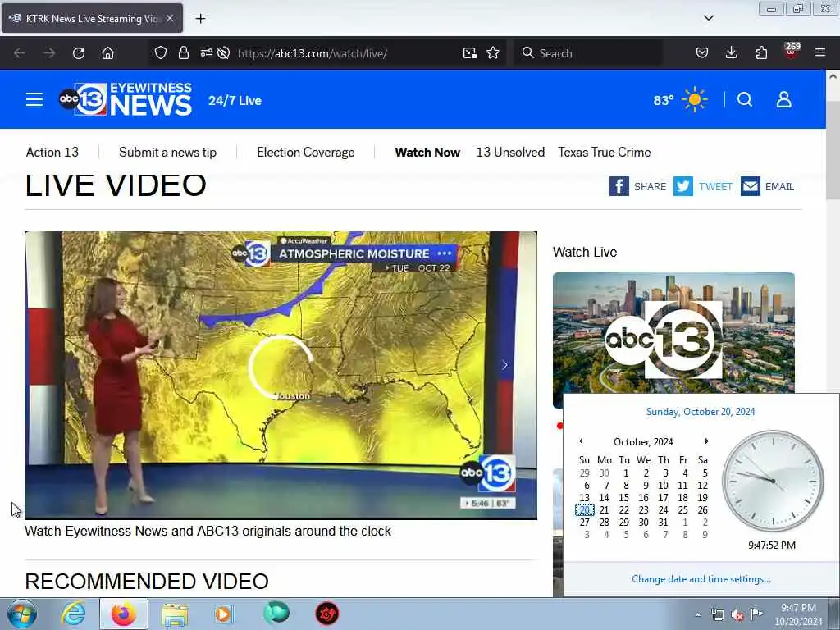The height and width of the screenshot is (630, 840).
Task: Click the Firefox address bar URL
Action: tap(313, 53)
